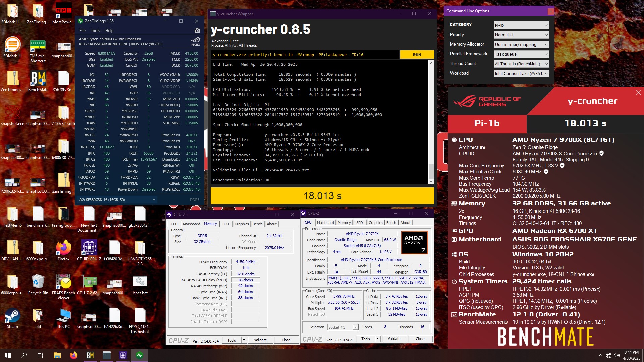
Task: Open the TestMem5 folder icon
Action: [12, 217]
